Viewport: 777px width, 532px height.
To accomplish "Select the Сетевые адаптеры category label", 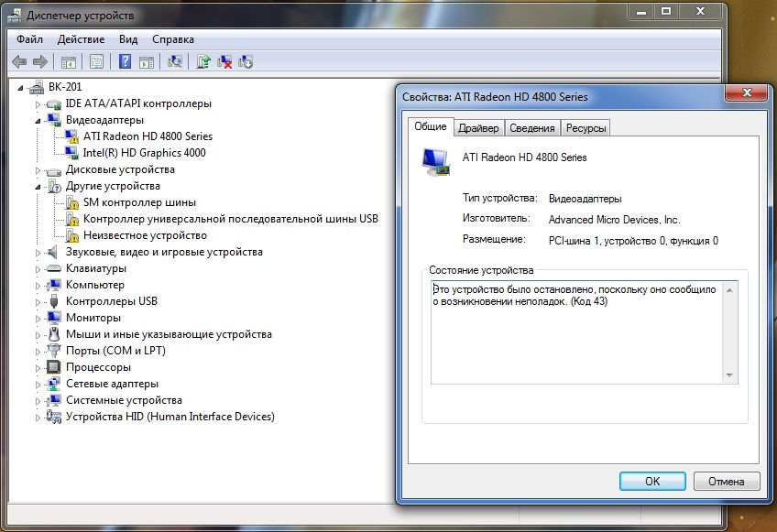I will coord(112,384).
